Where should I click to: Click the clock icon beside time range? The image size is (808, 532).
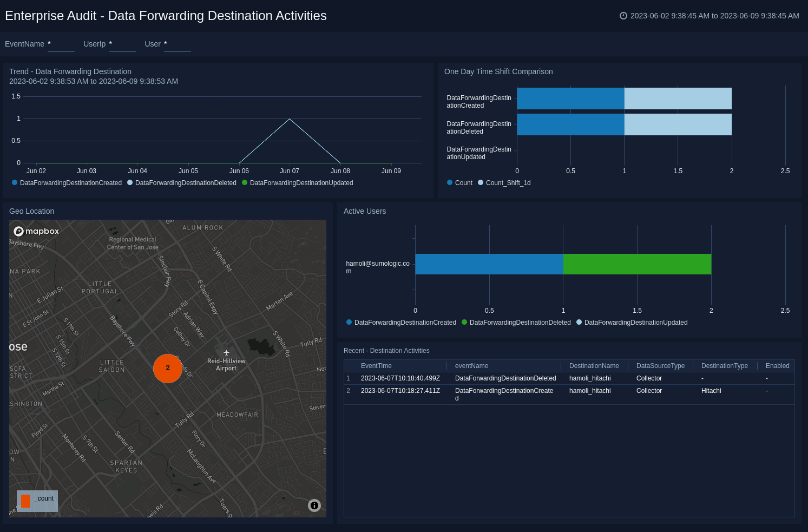pyautogui.click(x=623, y=16)
